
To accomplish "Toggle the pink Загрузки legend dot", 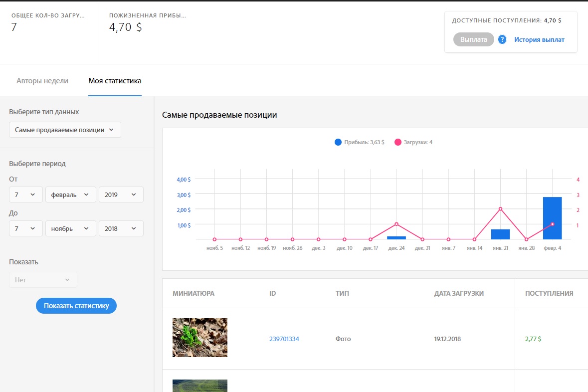I will (x=397, y=142).
